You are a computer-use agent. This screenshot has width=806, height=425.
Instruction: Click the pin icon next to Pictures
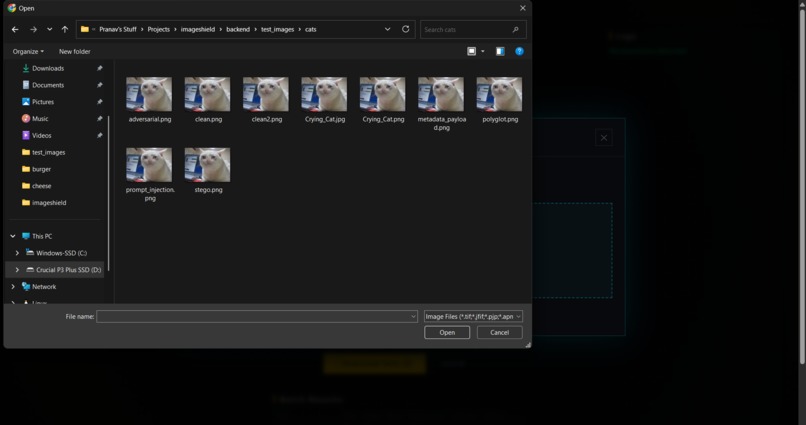click(x=100, y=102)
